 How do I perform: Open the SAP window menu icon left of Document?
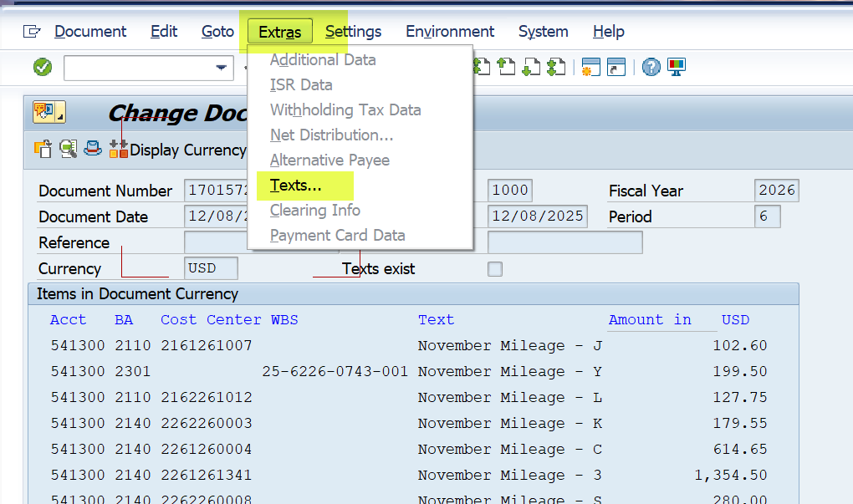tap(32, 32)
